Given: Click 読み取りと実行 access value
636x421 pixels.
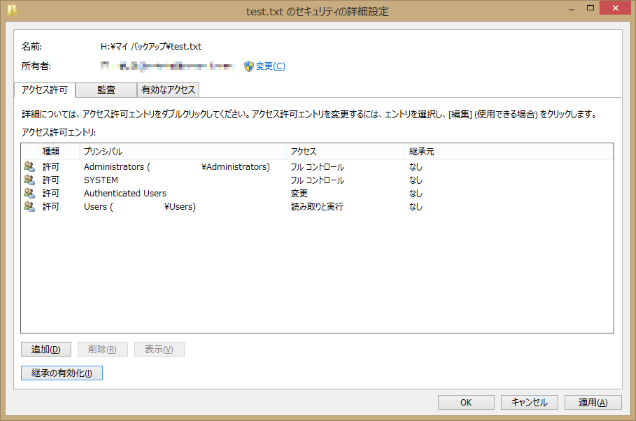Looking at the screenshot, I should 317,207.
